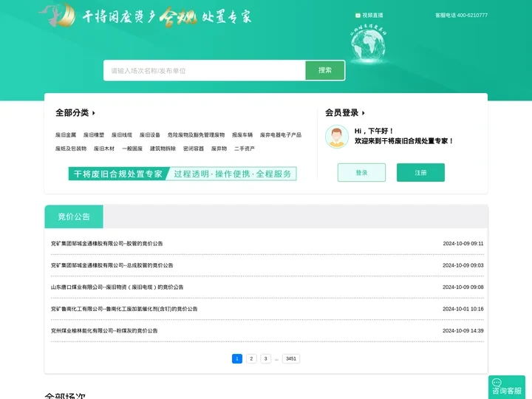The image size is (532, 399).
Task: Click the 干将废旧合规处置专家 banner
Action: click(183, 174)
